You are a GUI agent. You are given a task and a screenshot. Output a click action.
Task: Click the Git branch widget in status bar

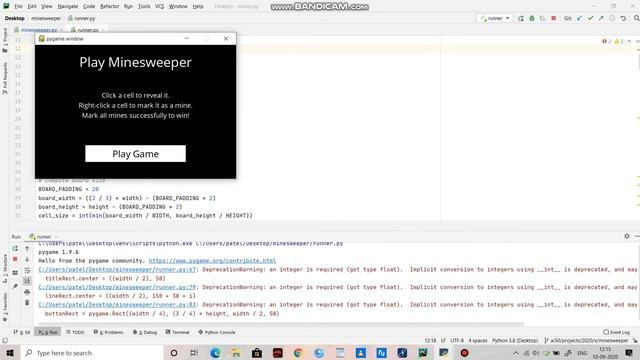click(x=587, y=340)
